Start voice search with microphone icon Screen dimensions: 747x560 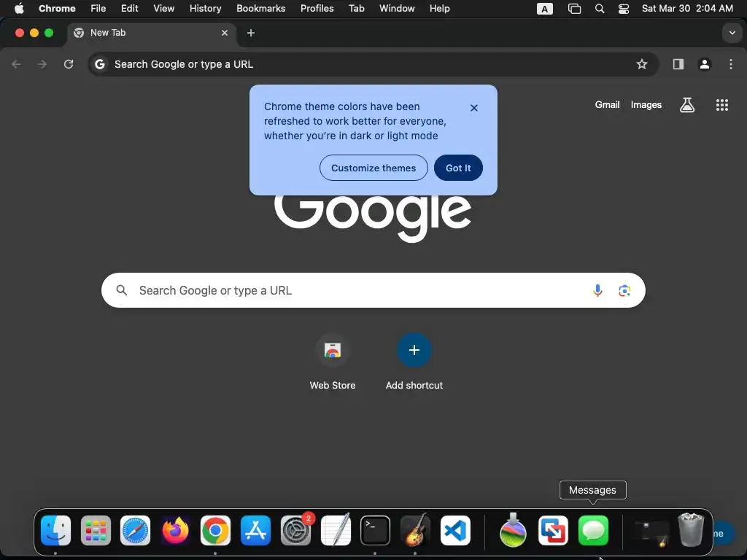(x=597, y=290)
